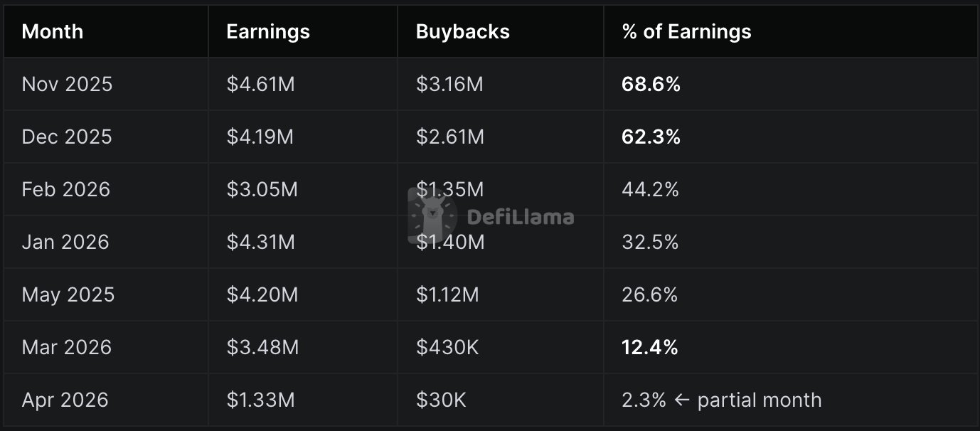
Task: Select the Feb 2026 row label
Action: (x=66, y=190)
